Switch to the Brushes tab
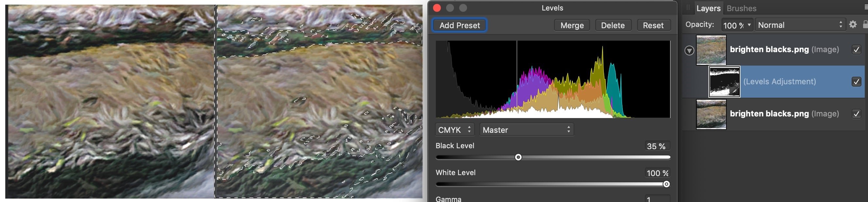The width and height of the screenshot is (868, 202). [741, 8]
